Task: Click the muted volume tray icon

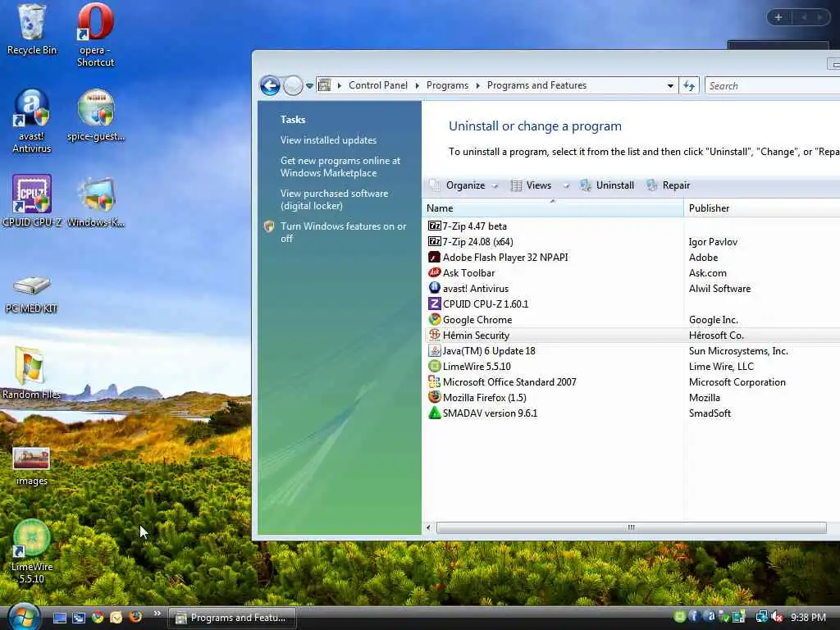Action: pos(778,617)
